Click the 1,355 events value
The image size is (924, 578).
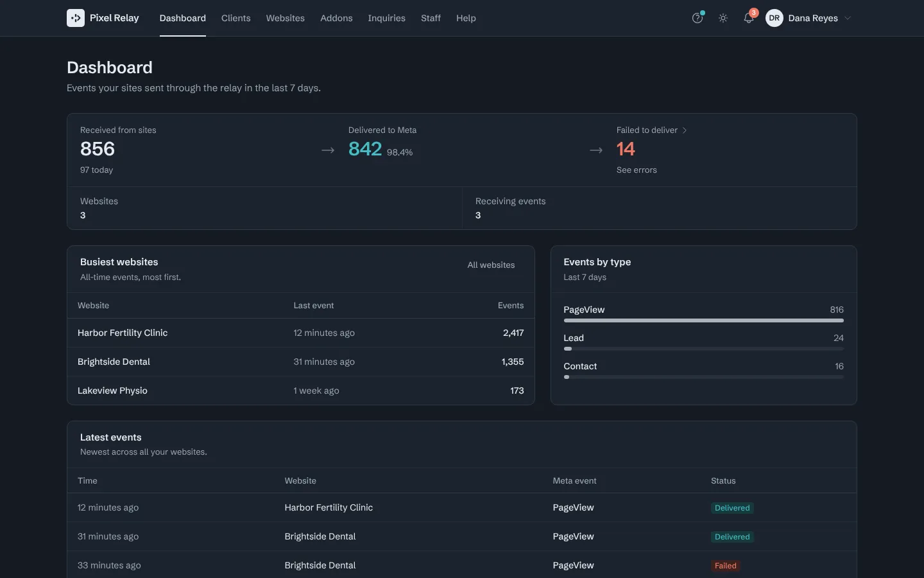[513, 362]
